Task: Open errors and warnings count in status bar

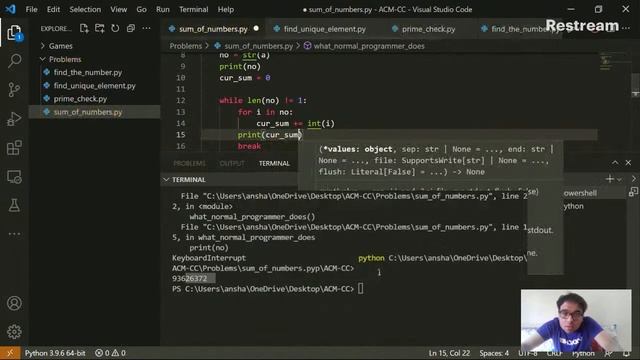Action: 110,353
